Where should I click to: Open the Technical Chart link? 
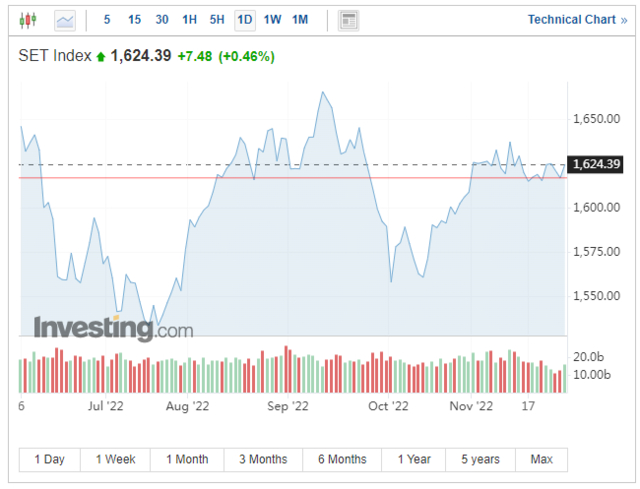577,19
